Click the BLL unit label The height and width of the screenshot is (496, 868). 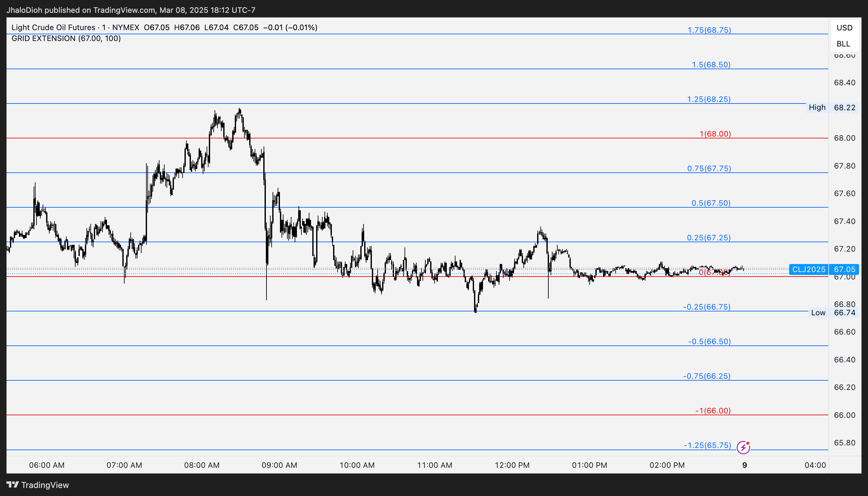coord(843,44)
